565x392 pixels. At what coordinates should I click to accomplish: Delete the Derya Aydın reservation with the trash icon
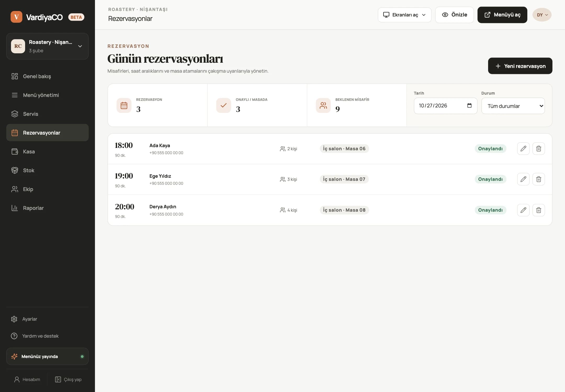pos(539,210)
